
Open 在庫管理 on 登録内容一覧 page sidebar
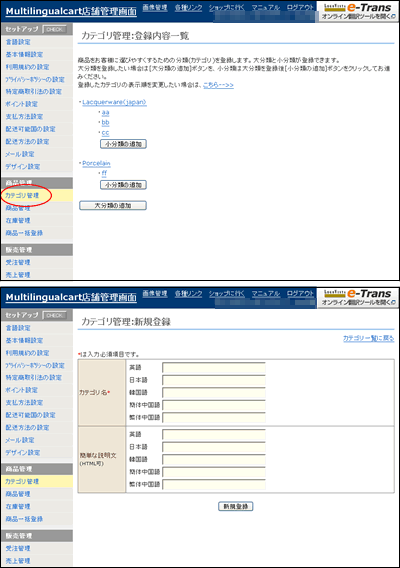[18, 220]
